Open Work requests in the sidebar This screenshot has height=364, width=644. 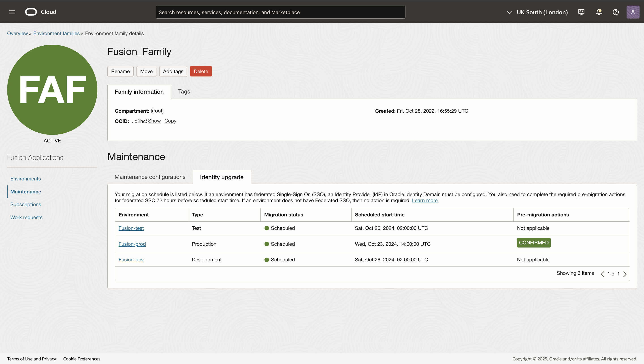[26, 218]
